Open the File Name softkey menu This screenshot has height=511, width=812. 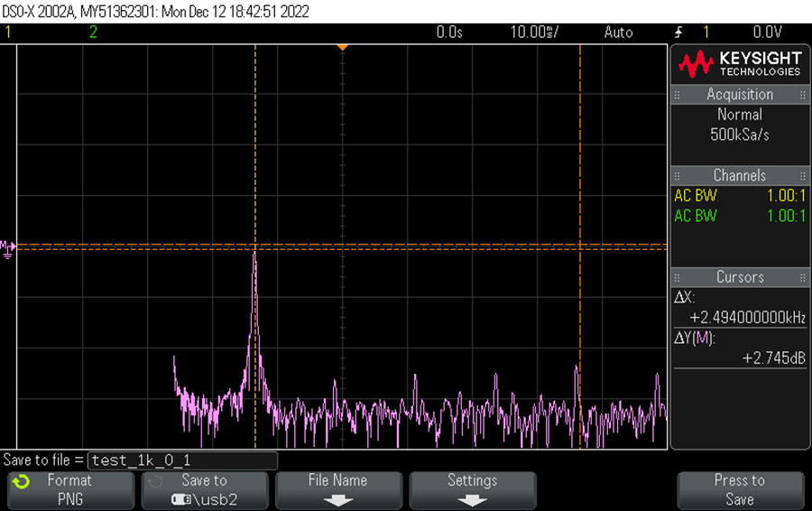point(338,489)
